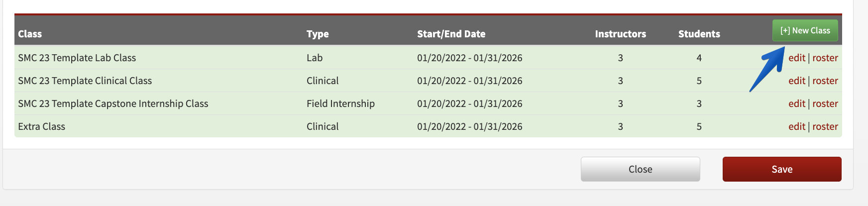Image resolution: width=868 pixels, height=206 pixels.
Task: Select the SMC 23 Template Capstone Internship Class name
Action: point(113,103)
